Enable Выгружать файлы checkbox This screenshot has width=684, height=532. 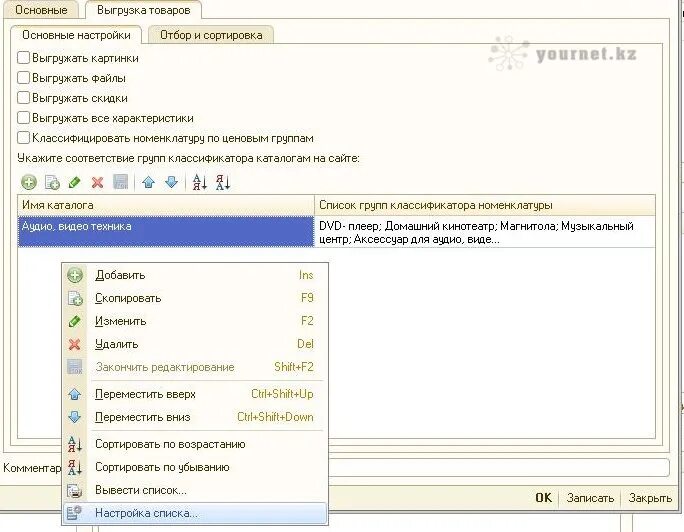point(23,78)
